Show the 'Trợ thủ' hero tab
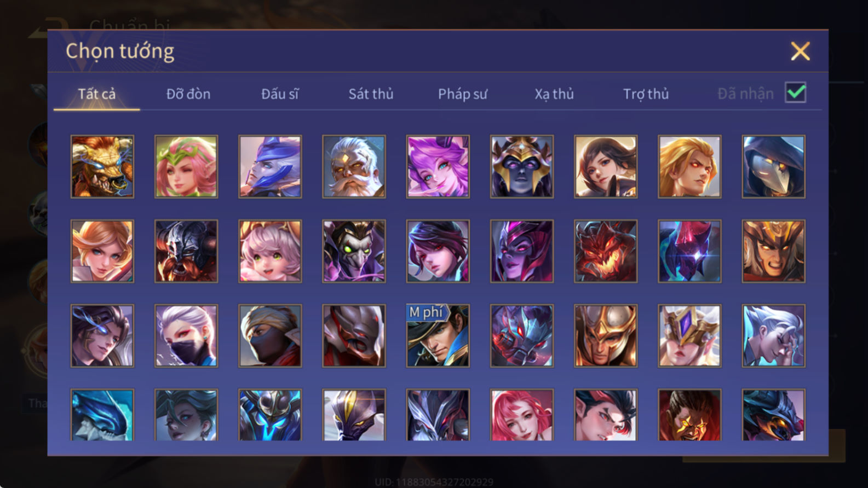Screen dimensions: 868x488 (646, 94)
